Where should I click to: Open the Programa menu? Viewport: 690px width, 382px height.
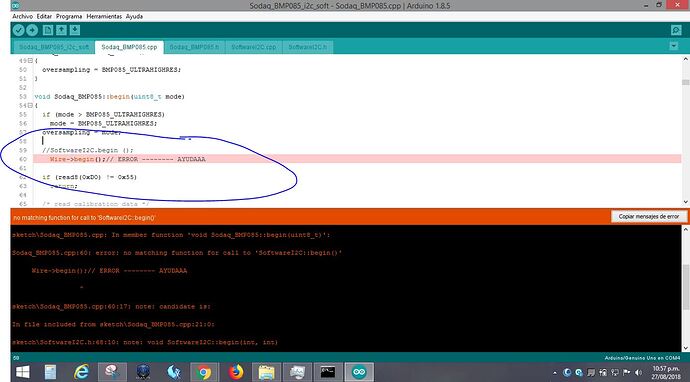pyautogui.click(x=69, y=16)
